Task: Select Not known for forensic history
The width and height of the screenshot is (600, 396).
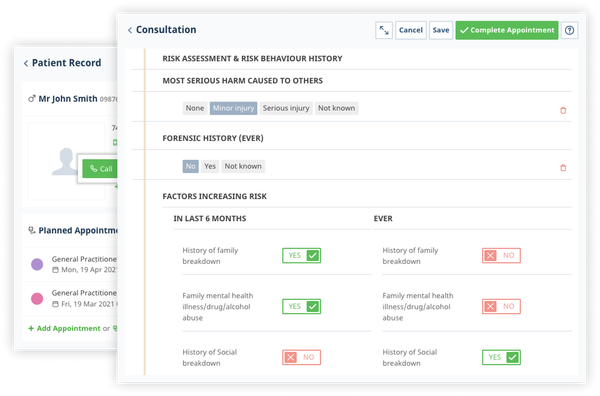Action: (243, 166)
